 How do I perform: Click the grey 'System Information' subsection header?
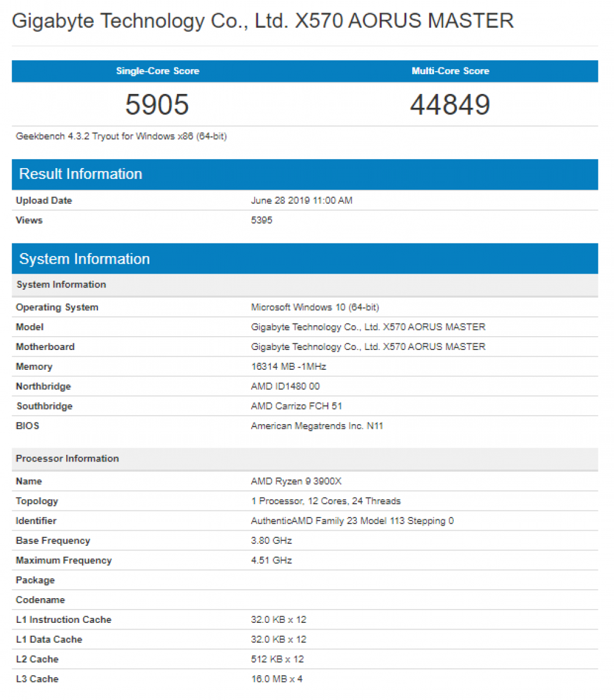pyautogui.click(x=305, y=285)
